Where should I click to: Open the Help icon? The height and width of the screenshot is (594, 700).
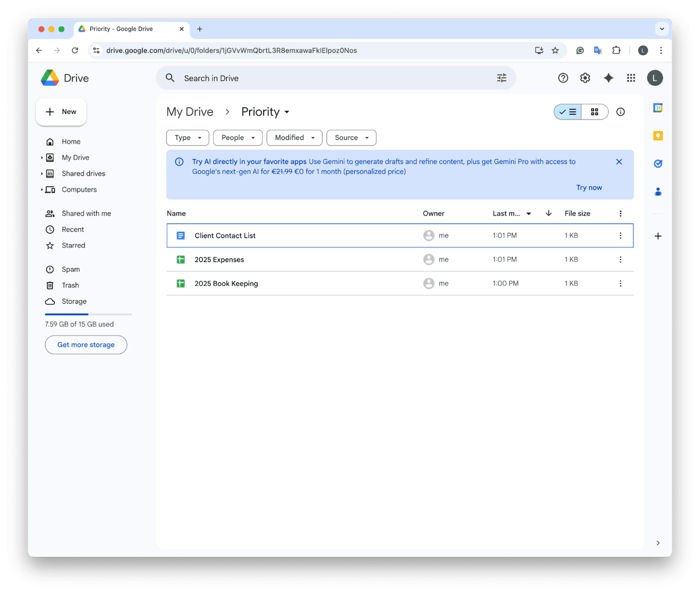coord(563,77)
